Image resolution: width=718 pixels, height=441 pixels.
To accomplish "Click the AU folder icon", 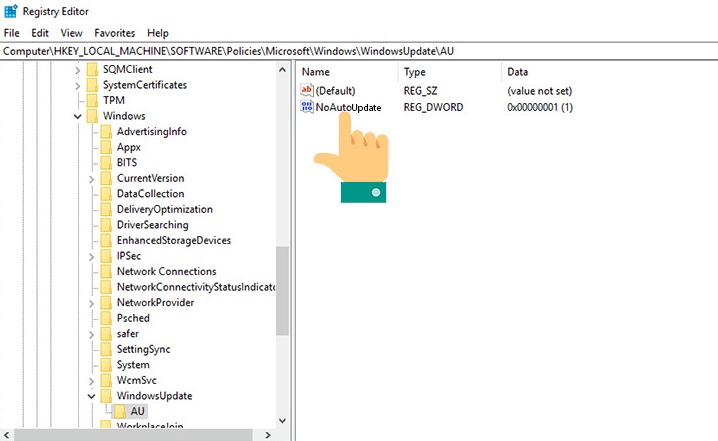I will [120, 411].
